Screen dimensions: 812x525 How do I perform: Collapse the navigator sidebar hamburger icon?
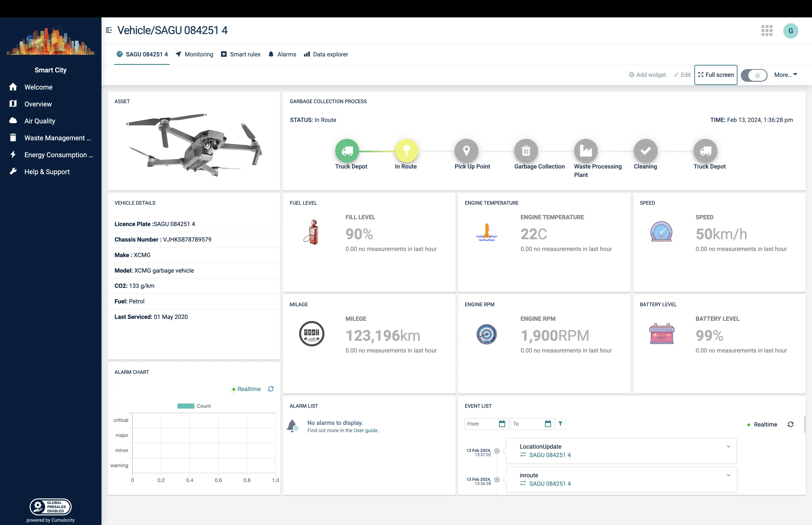click(109, 30)
